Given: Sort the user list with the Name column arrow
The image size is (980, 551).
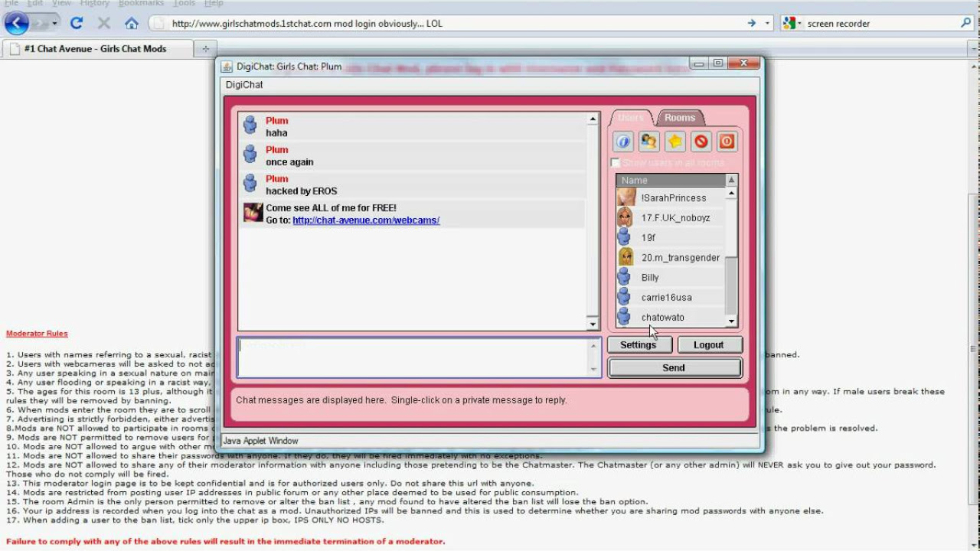Looking at the screenshot, I should 731,180.
